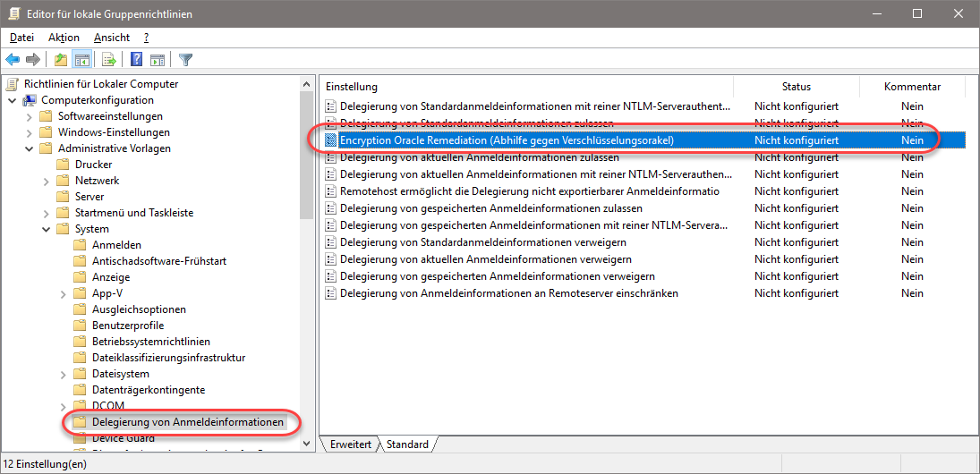Select the Device Guard folder in tree
The height and width of the screenshot is (474, 980).
(123, 438)
